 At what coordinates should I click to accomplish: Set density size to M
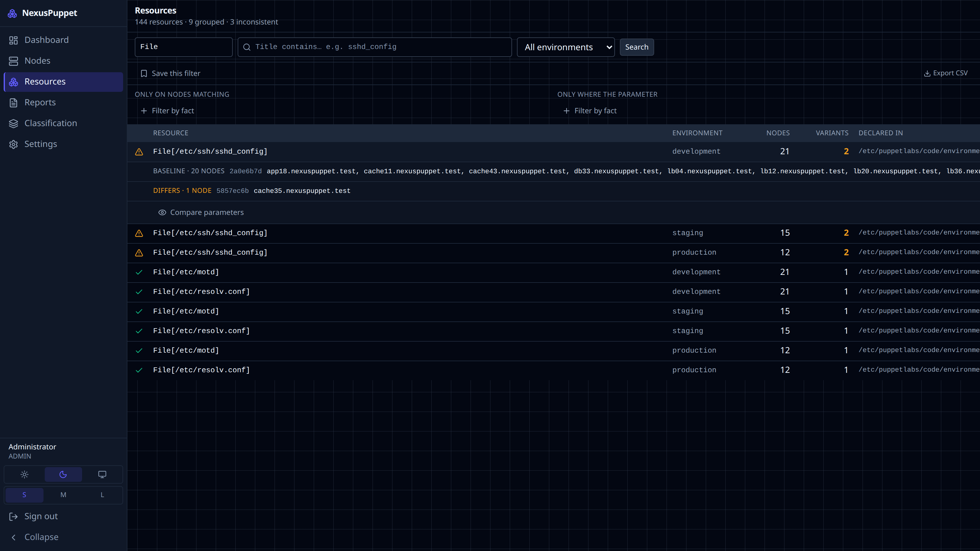click(x=63, y=495)
